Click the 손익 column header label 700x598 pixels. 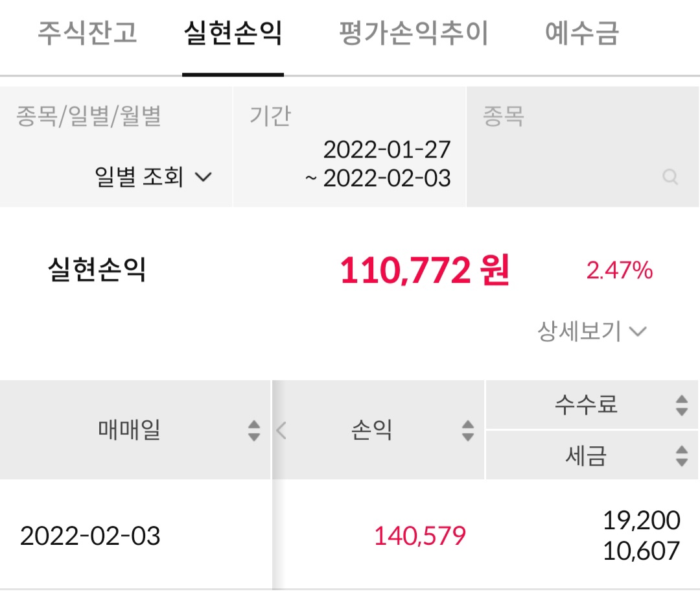tap(371, 430)
